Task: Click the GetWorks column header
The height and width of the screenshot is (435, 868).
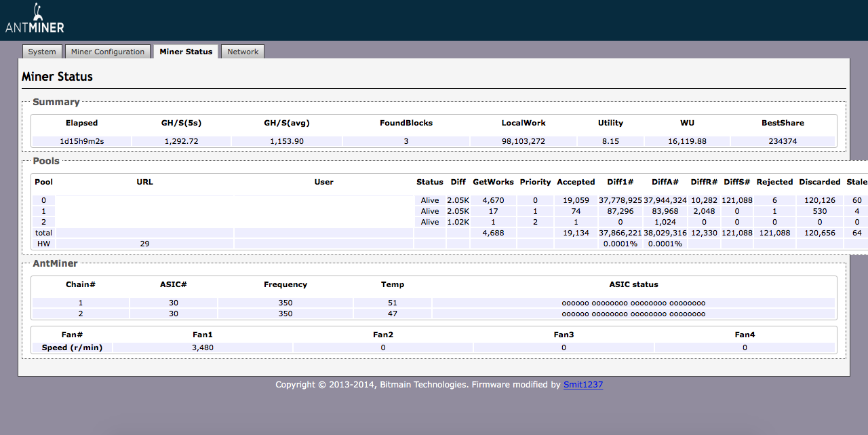Action: [x=493, y=182]
